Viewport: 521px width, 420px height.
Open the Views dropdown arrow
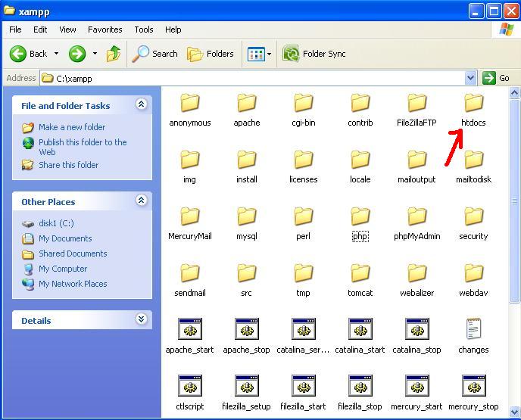(x=269, y=54)
